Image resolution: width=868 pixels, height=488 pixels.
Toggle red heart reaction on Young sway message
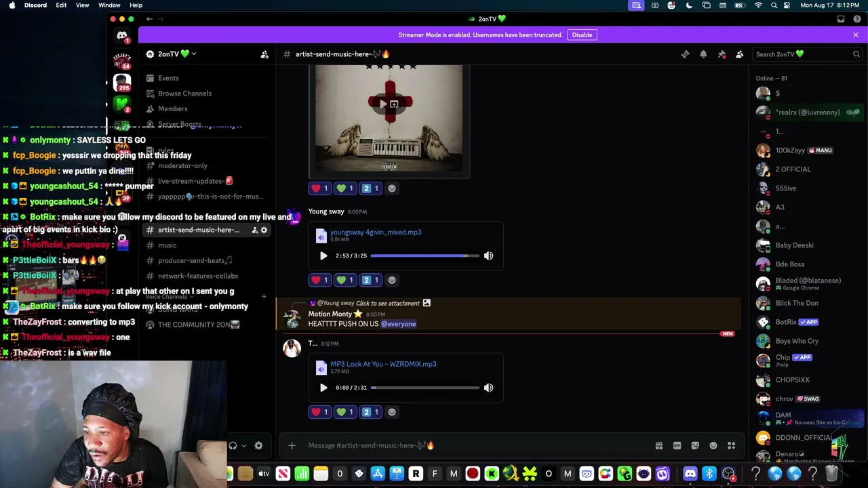(319, 280)
